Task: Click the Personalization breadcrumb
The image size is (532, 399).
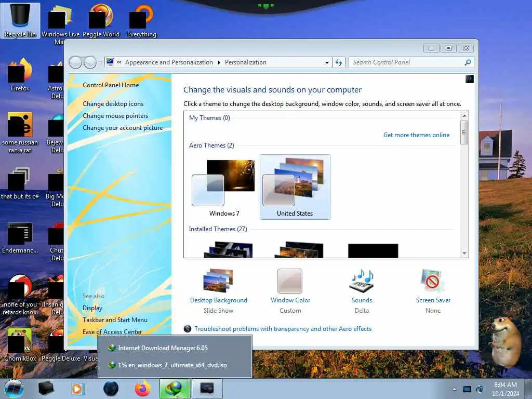Action: coord(246,62)
